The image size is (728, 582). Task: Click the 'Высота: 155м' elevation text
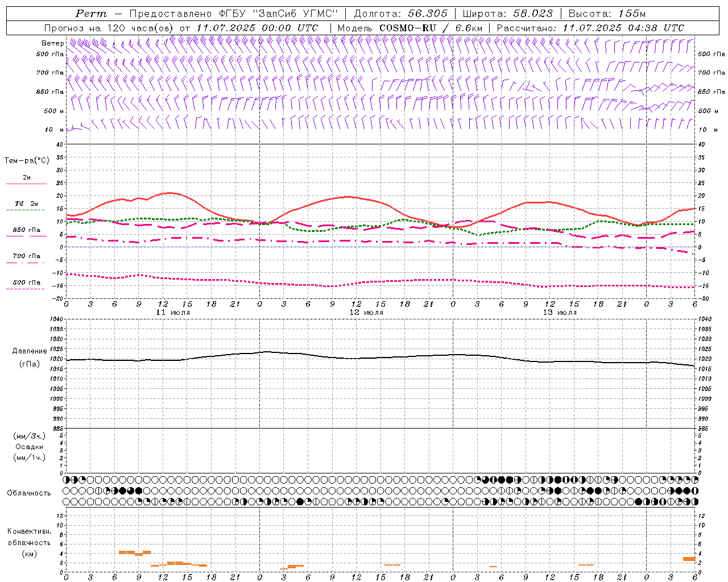pos(607,14)
